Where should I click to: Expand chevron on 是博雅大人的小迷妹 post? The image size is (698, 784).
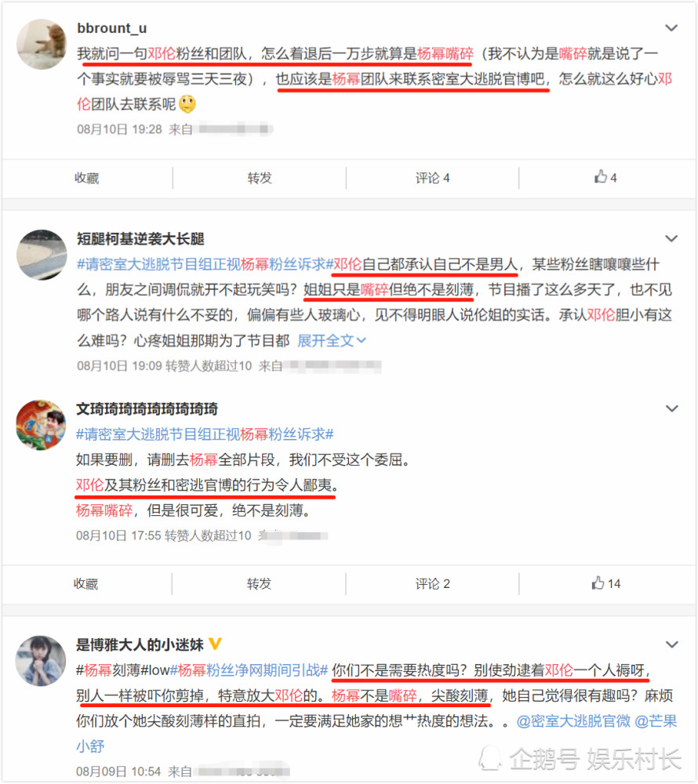[x=671, y=644]
